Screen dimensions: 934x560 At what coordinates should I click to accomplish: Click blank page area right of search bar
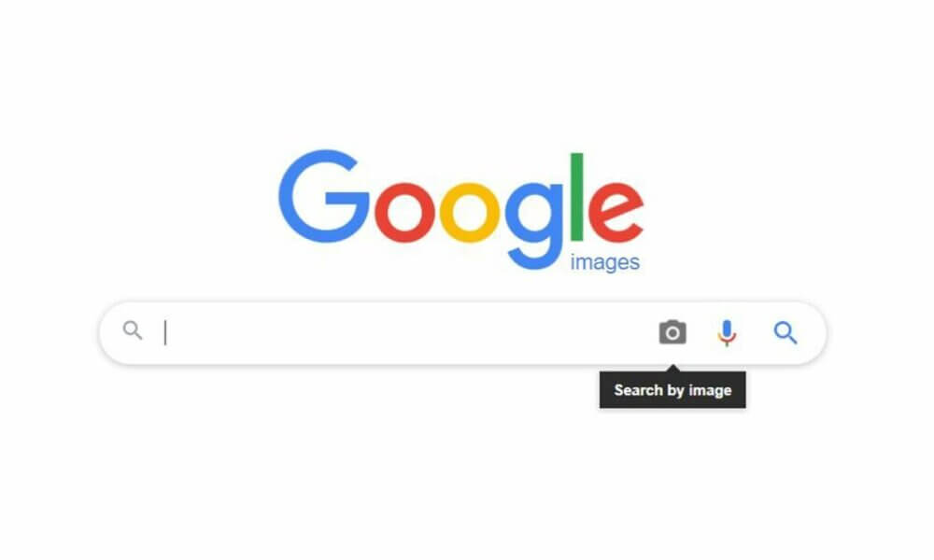pos(882,333)
